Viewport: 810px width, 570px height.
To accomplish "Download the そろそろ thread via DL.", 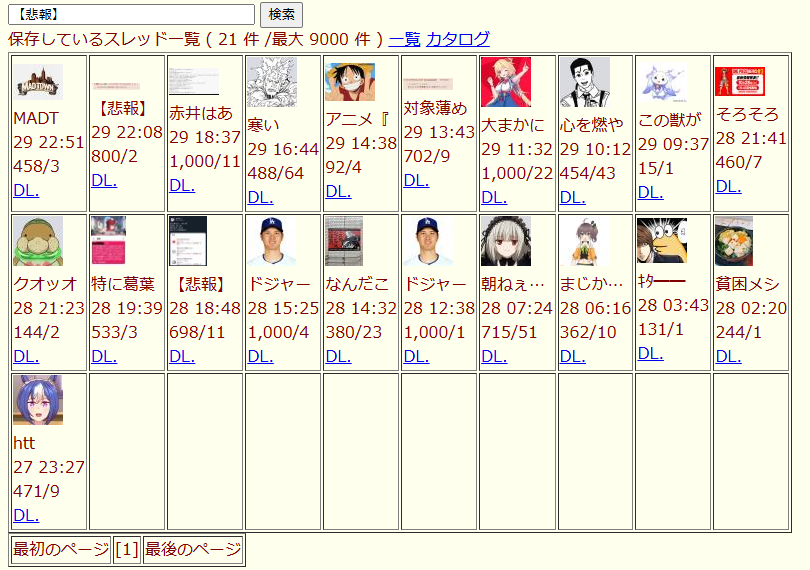I will tap(728, 185).
